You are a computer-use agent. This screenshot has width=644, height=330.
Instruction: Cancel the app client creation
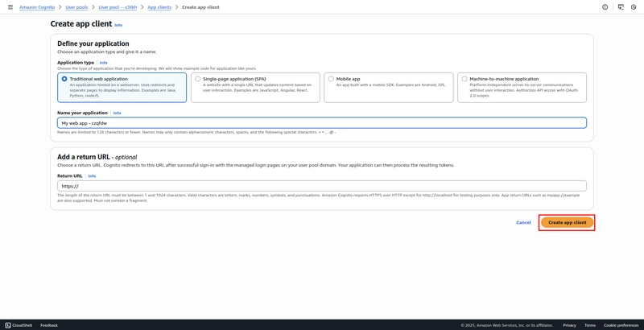point(523,222)
